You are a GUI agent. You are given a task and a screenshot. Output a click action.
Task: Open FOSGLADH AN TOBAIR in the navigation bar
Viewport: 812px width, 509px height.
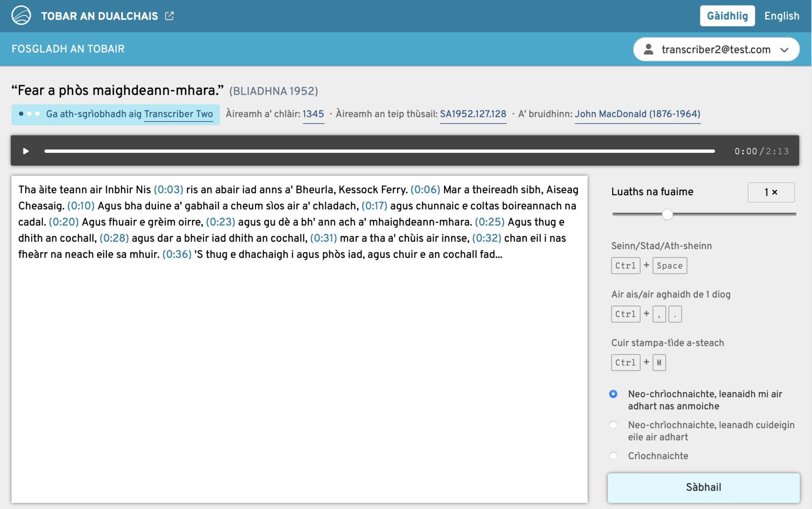(x=68, y=49)
